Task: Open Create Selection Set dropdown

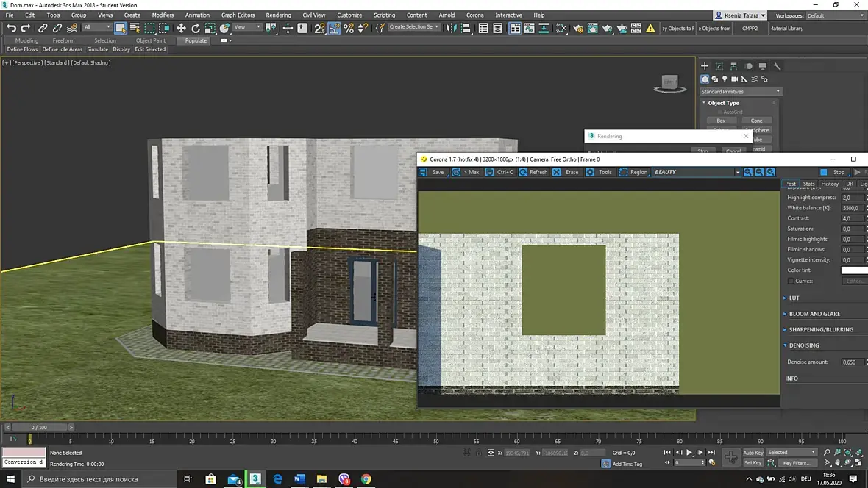Action: pos(413,26)
